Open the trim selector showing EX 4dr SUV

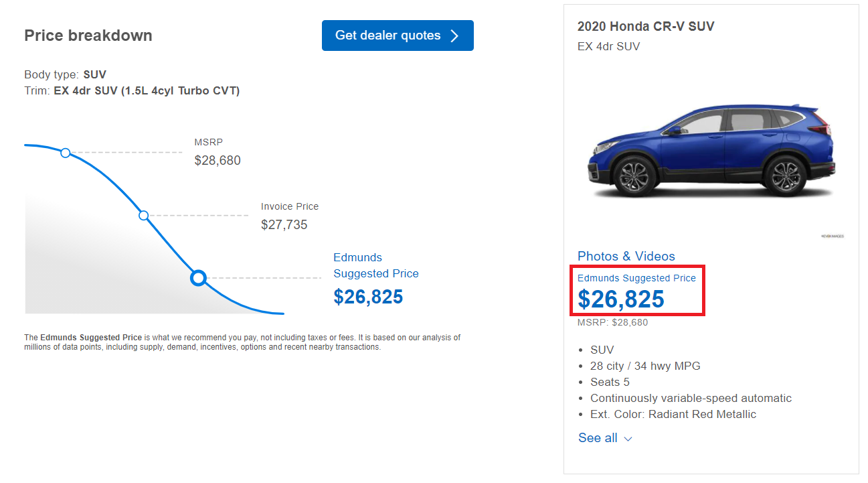tap(147, 90)
